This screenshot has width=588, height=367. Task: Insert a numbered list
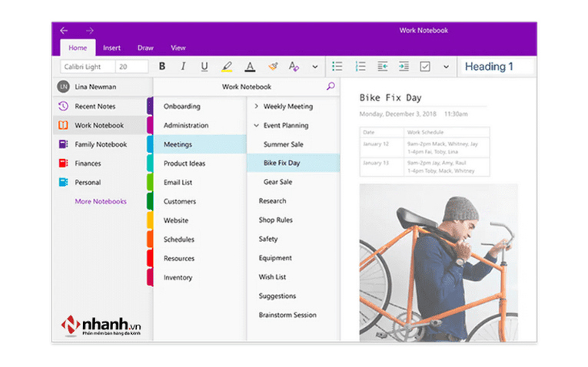360,67
